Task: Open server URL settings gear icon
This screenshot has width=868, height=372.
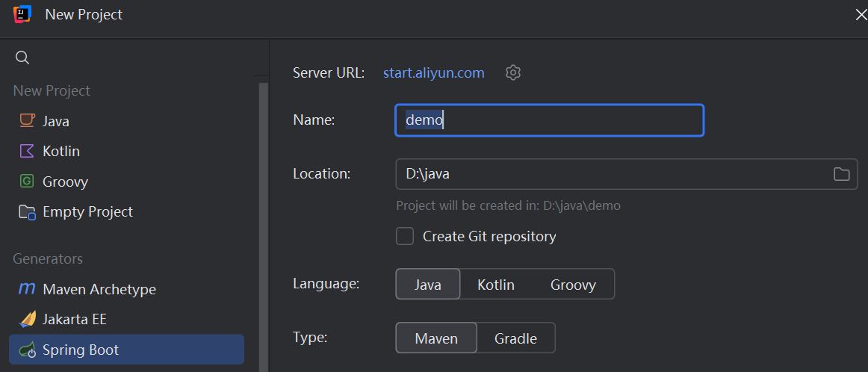Action: (513, 72)
